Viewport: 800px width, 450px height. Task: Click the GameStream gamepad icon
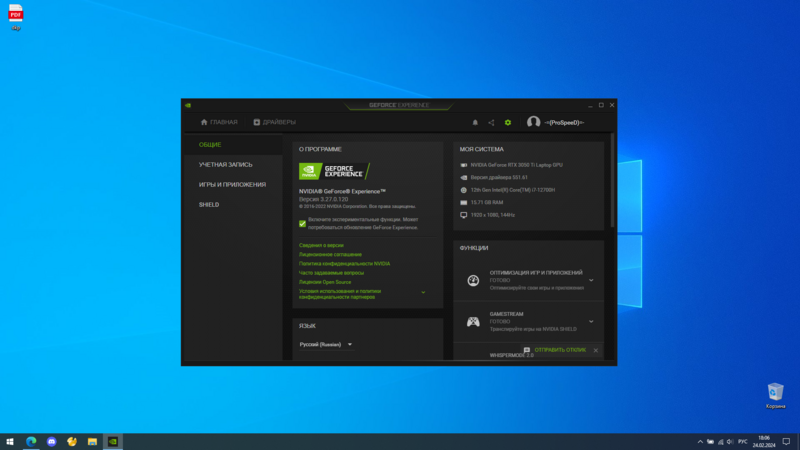point(473,321)
